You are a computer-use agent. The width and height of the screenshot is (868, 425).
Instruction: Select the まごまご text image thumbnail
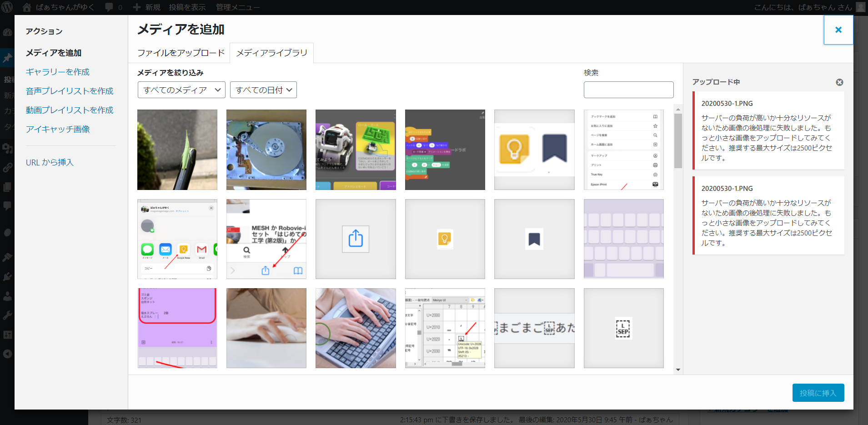(534, 328)
